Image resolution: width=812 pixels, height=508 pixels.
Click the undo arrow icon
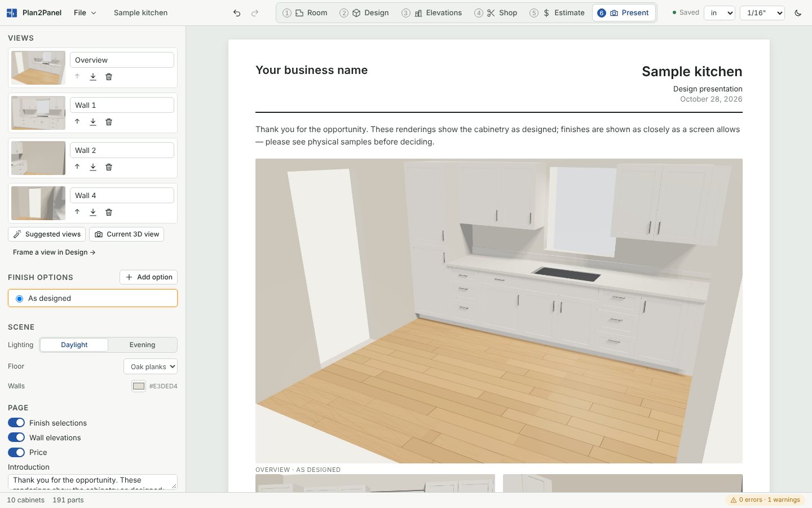click(x=237, y=13)
